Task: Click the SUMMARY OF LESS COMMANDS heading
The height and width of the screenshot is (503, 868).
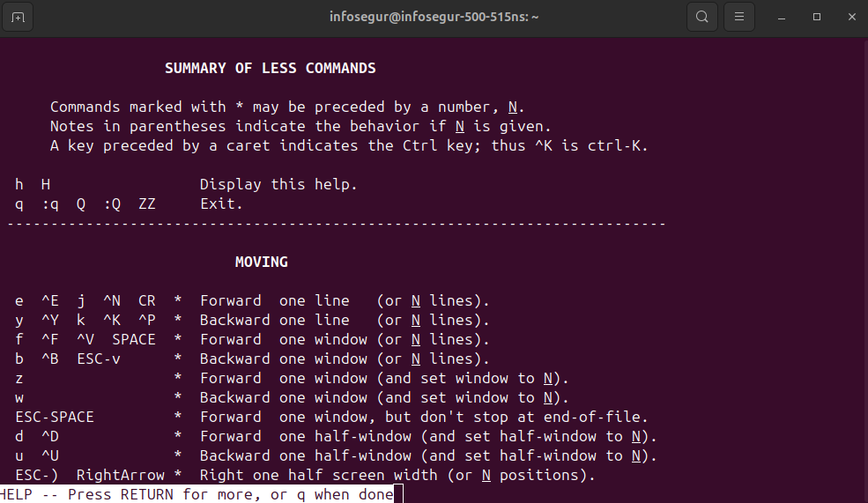Action: click(270, 68)
